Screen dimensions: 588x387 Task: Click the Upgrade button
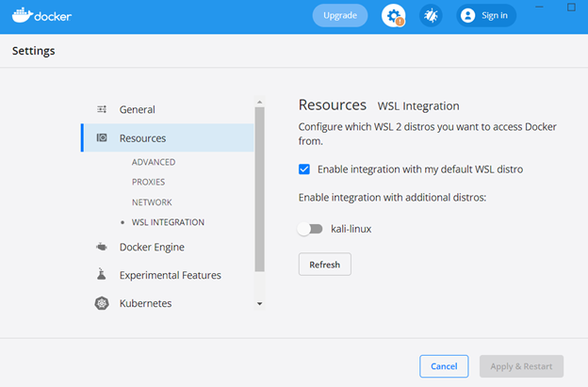click(340, 15)
